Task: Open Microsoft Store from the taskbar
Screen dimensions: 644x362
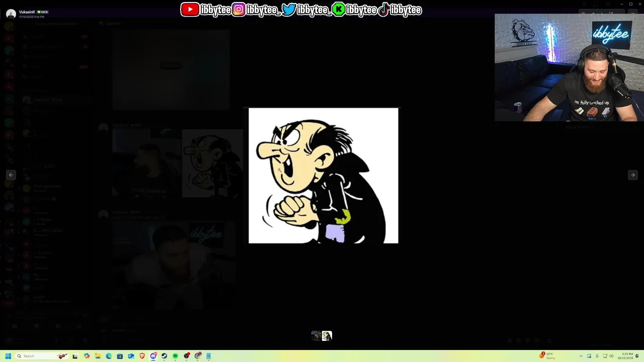Action: click(x=120, y=356)
